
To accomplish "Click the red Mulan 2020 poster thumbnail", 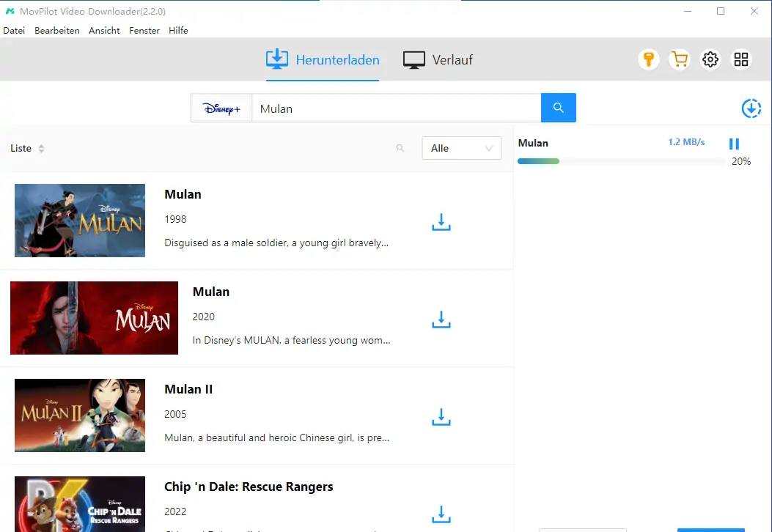I will click(x=94, y=318).
